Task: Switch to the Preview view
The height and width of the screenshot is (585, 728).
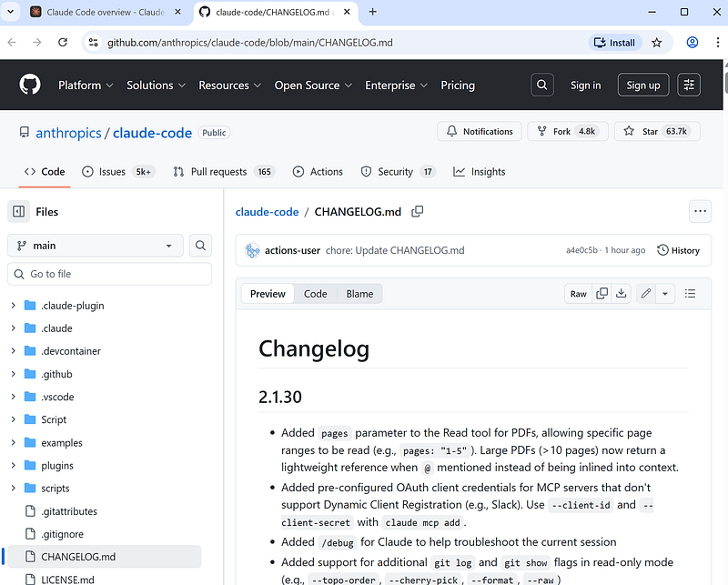Action: [x=268, y=294]
